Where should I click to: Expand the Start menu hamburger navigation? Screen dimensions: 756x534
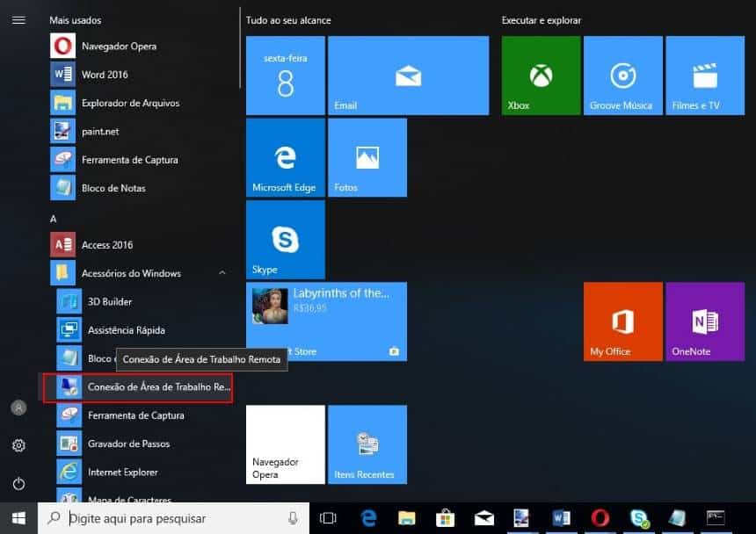point(18,20)
